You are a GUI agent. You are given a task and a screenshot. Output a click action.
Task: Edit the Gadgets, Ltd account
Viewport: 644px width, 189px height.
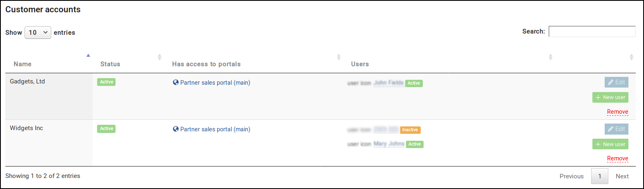click(x=617, y=82)
